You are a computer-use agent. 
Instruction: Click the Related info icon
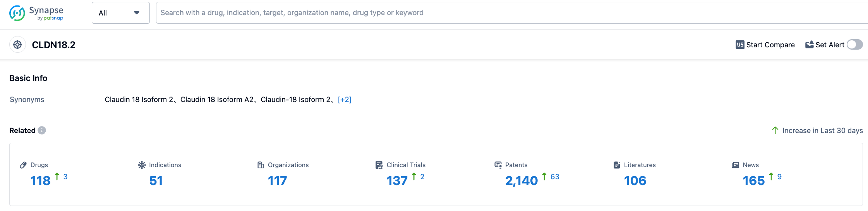click(x=42, y=130)
